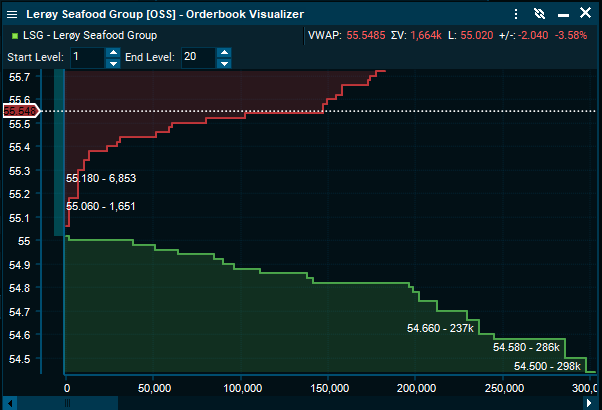Click the End Level input field
Viewport: 602px width, 410px height.
(x=197, y=58)
